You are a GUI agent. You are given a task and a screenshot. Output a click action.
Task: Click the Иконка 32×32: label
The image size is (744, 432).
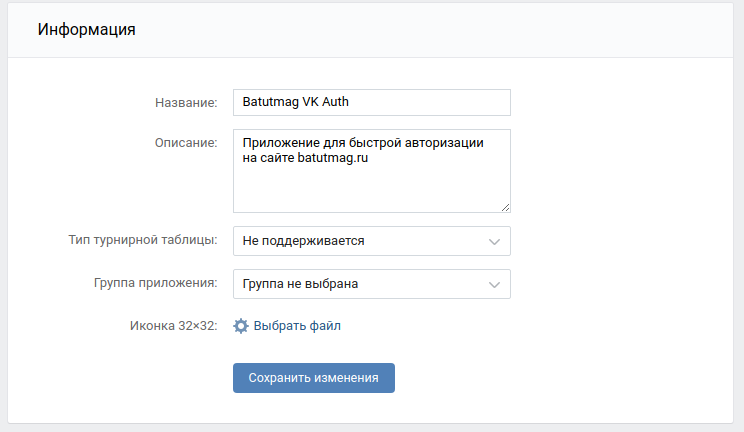[x=174, y=326]
